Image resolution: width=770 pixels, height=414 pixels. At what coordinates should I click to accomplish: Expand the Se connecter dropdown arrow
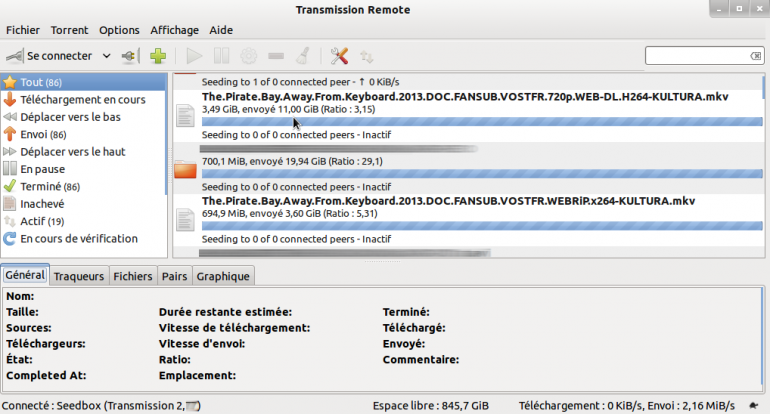click(x=106, y=56)
